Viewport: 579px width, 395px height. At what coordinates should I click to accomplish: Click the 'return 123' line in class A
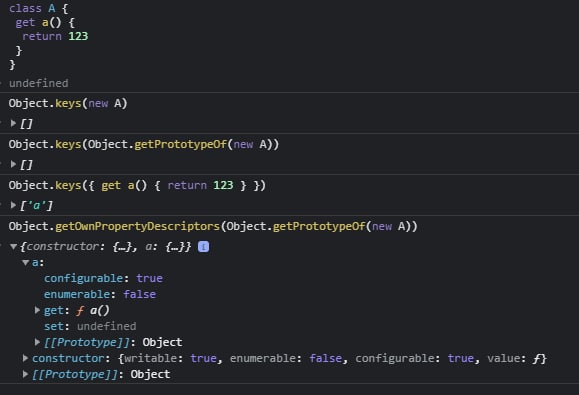pyautogui.click(x=55, y=36)
